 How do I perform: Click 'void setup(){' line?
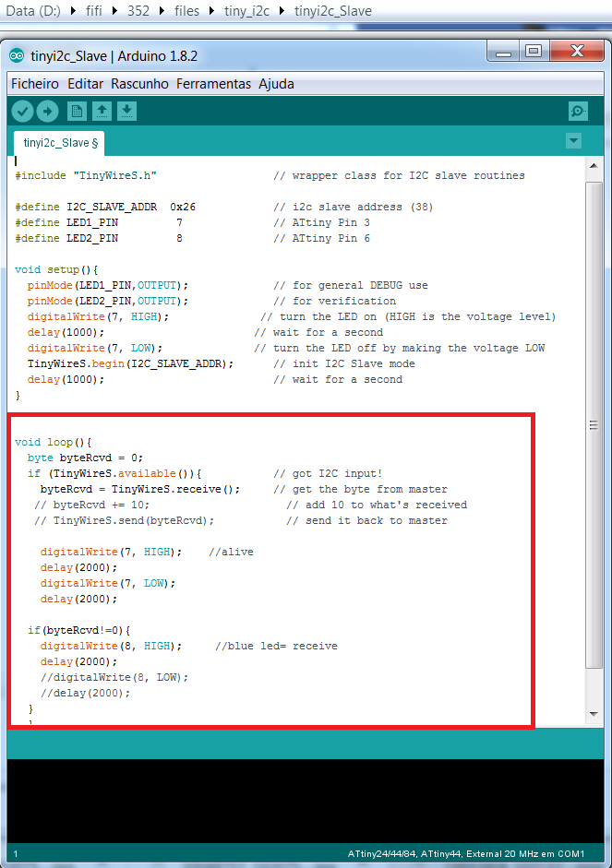tap(56, 269)
